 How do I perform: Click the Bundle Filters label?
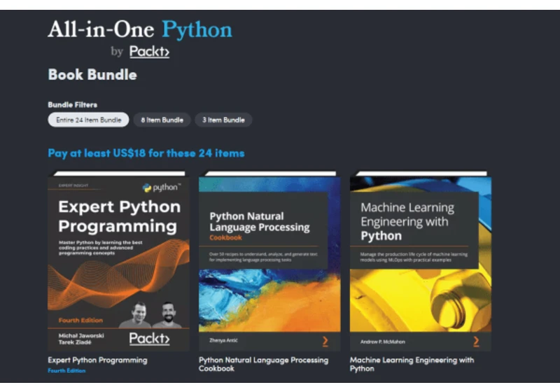click(x=73, y=104)
